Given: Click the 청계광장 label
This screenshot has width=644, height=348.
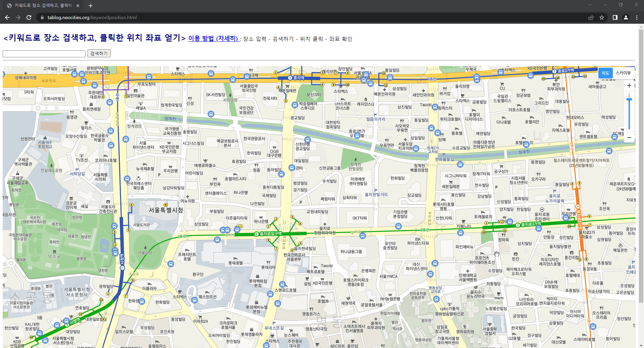Looking at the screenshot, I should (134, 126).
